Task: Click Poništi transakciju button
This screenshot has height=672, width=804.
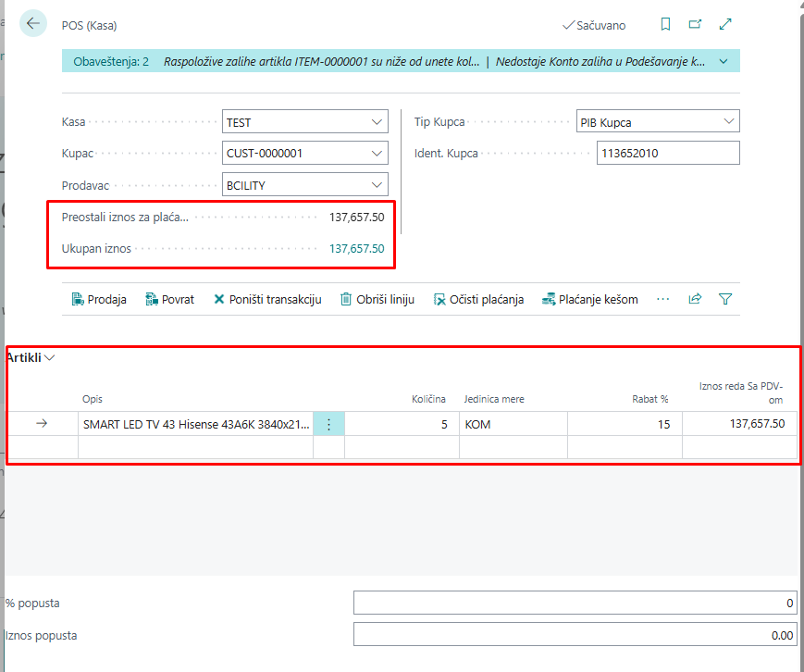Action: 266,299
